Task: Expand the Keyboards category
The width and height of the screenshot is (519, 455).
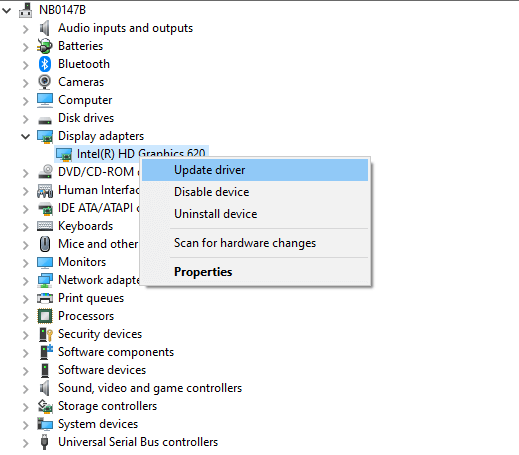Action: point(25,227)
